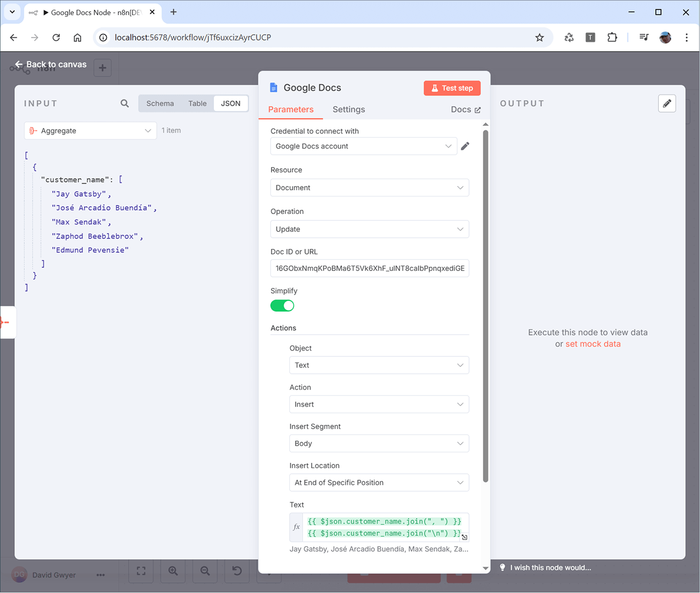Open a new browser tab with the plus icon
This screenshot has height=593, width=700.
tap(173, 12)
